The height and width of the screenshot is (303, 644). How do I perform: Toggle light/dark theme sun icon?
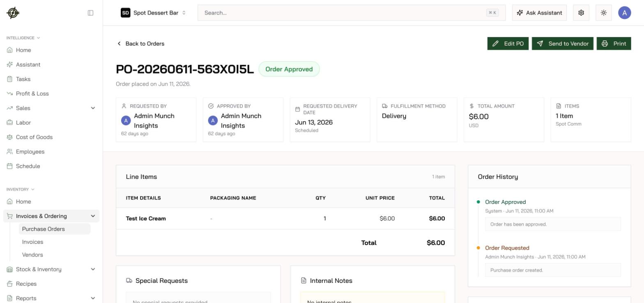coord(604,13)
